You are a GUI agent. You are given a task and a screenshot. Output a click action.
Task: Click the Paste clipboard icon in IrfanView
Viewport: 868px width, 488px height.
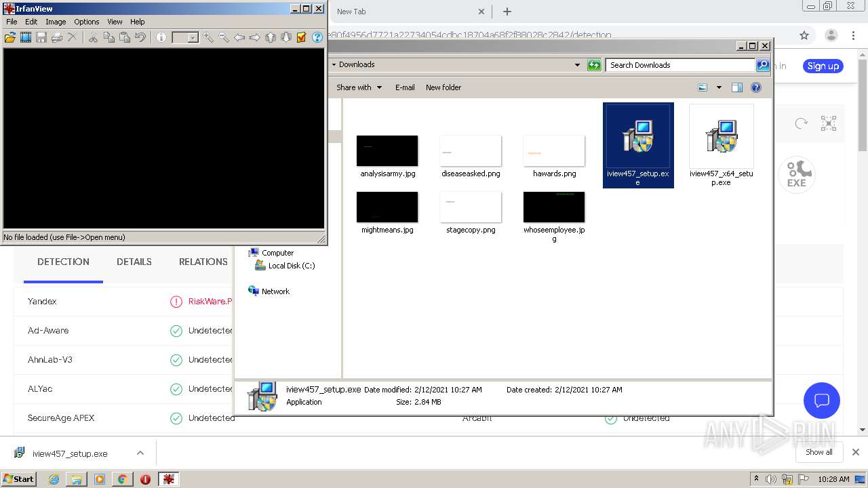pos(124,37)
